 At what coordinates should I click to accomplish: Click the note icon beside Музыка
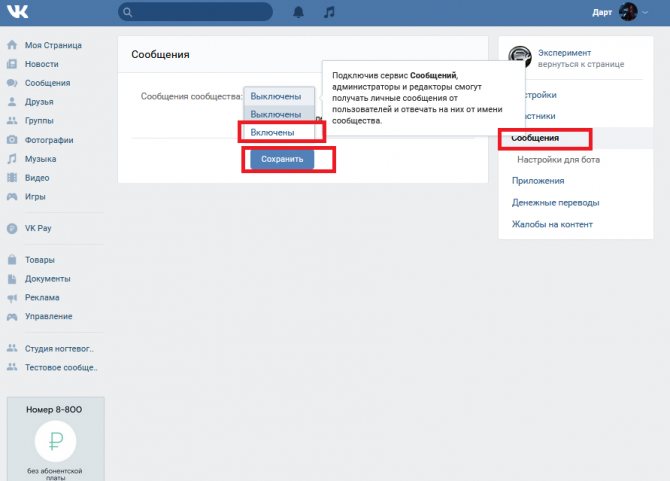pos(12,159)
